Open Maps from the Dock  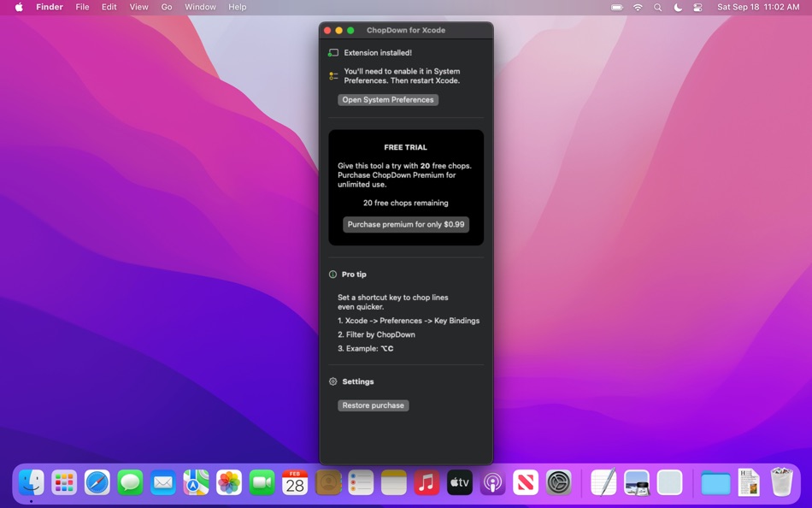[x=197, y=482]
